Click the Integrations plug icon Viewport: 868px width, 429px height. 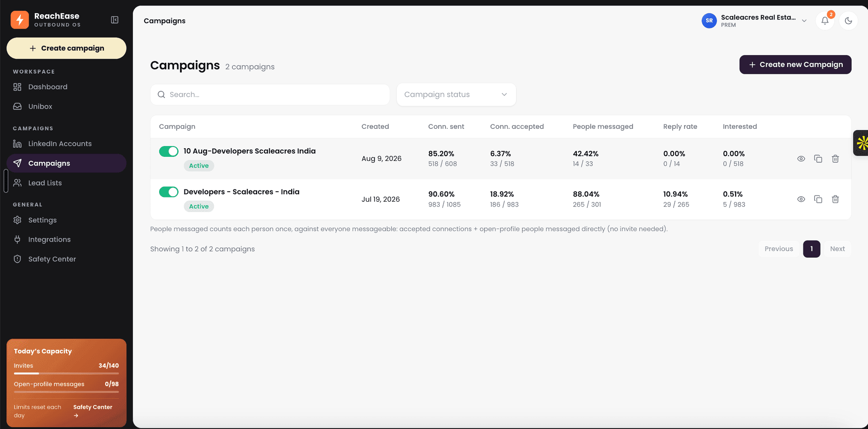point(17,239)
